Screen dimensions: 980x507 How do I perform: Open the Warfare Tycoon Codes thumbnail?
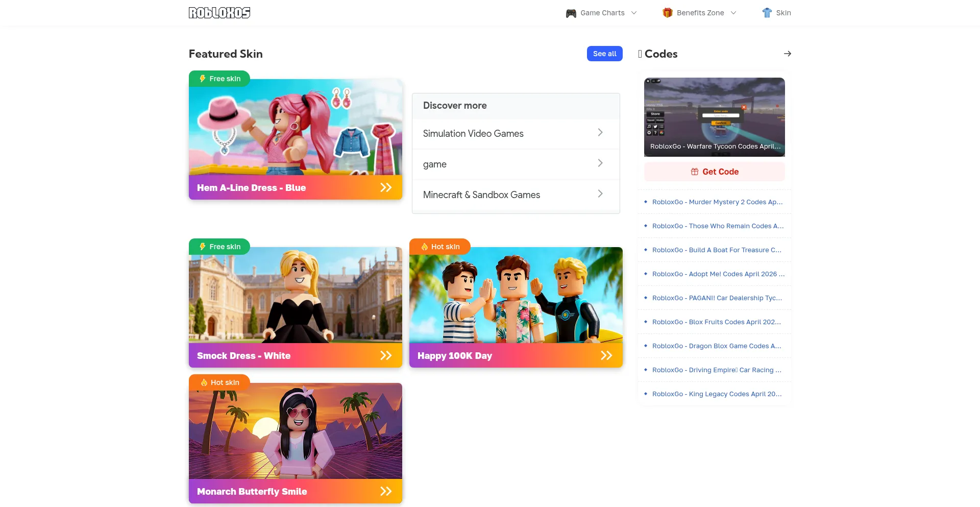point(715,117)
